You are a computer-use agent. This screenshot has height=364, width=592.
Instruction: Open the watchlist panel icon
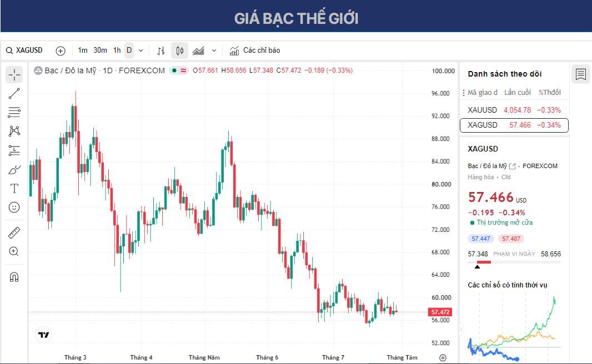[581, 74]
